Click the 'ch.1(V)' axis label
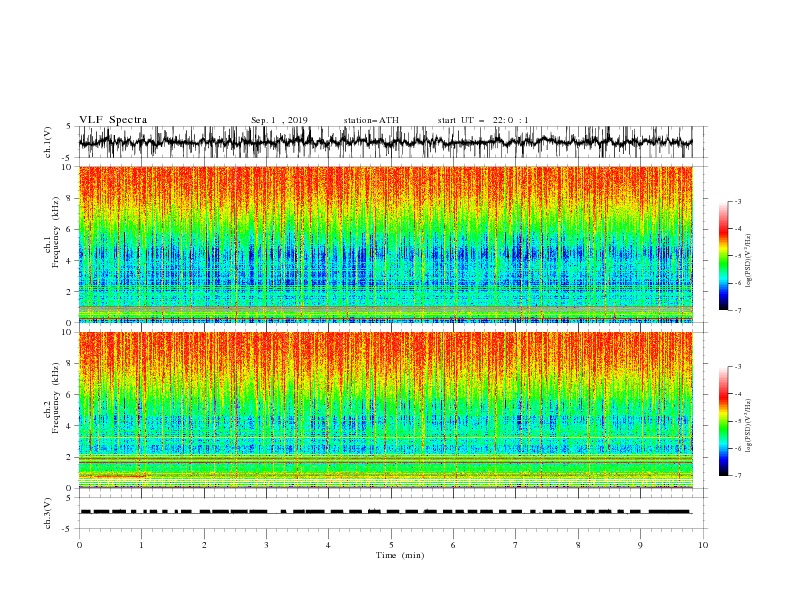This screenshot has height=612, width=792. click(48, 142)
